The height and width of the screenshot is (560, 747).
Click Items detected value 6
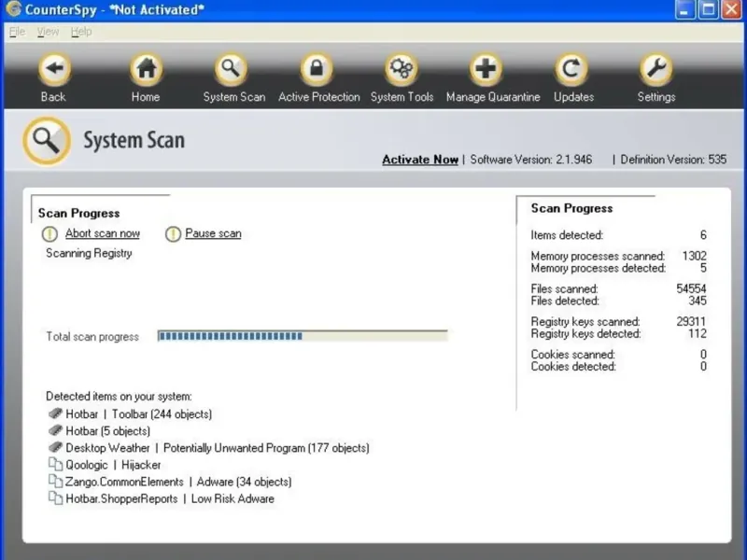click(703, 235)
